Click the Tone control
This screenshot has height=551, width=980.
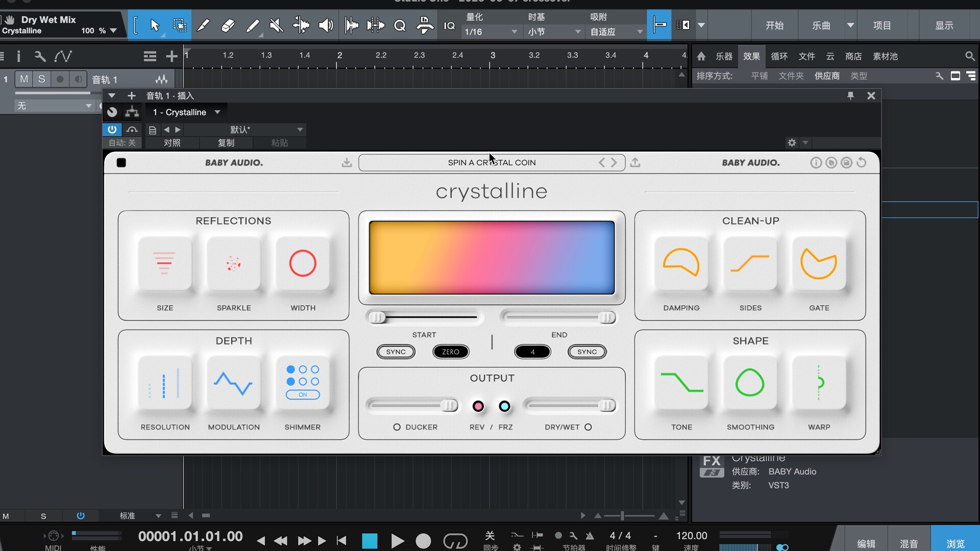681,383
